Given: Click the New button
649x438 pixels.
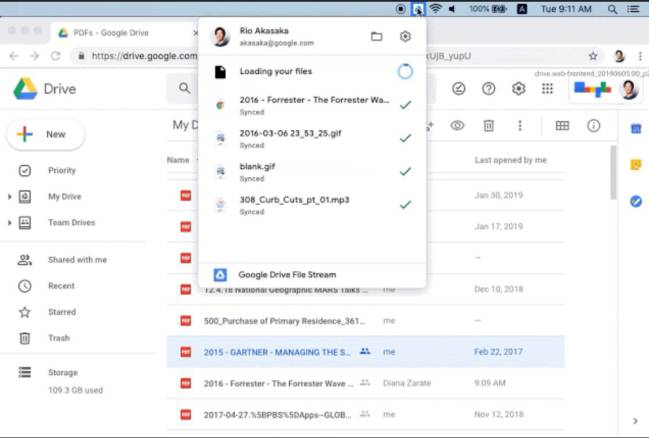Looking at the screenshot, I should (46, 134).
